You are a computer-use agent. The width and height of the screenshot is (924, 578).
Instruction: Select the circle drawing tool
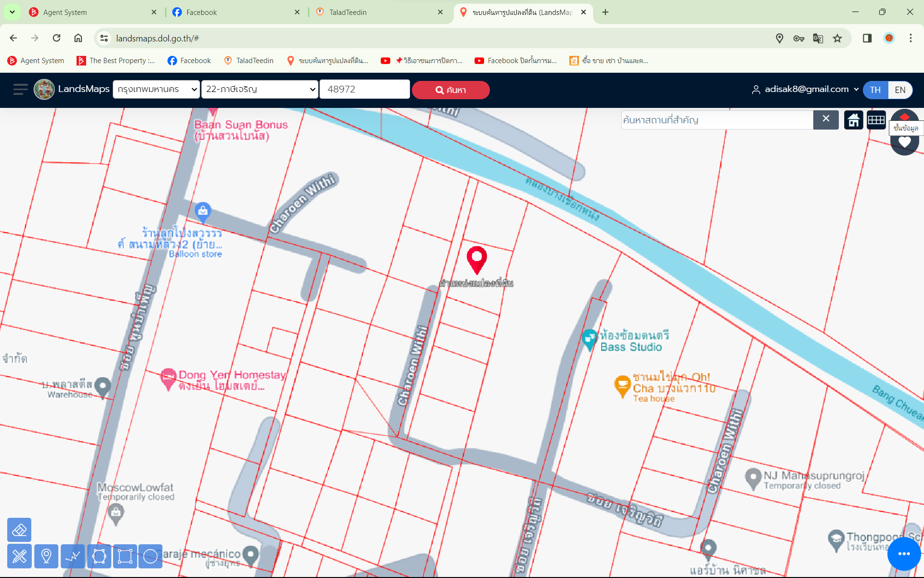(x=151, y=556)
